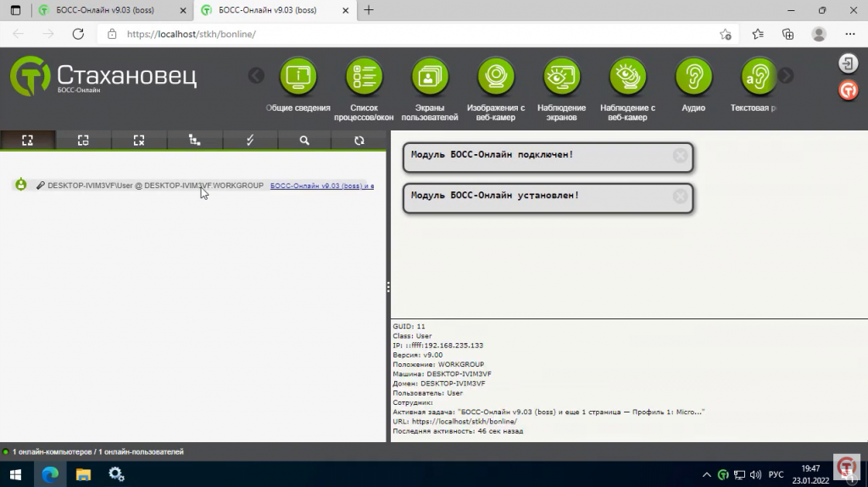
Task: Open the БОСС-Онлайн v9.03 (boss) link
Action: [x=322, y=186]
